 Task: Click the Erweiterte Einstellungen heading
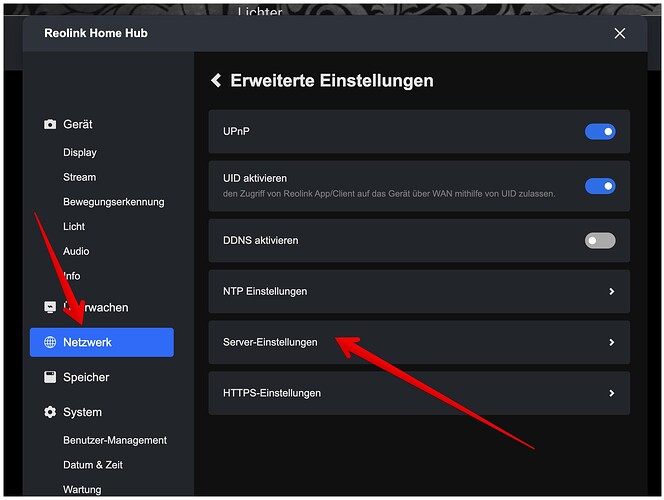(x=332, y=80)
